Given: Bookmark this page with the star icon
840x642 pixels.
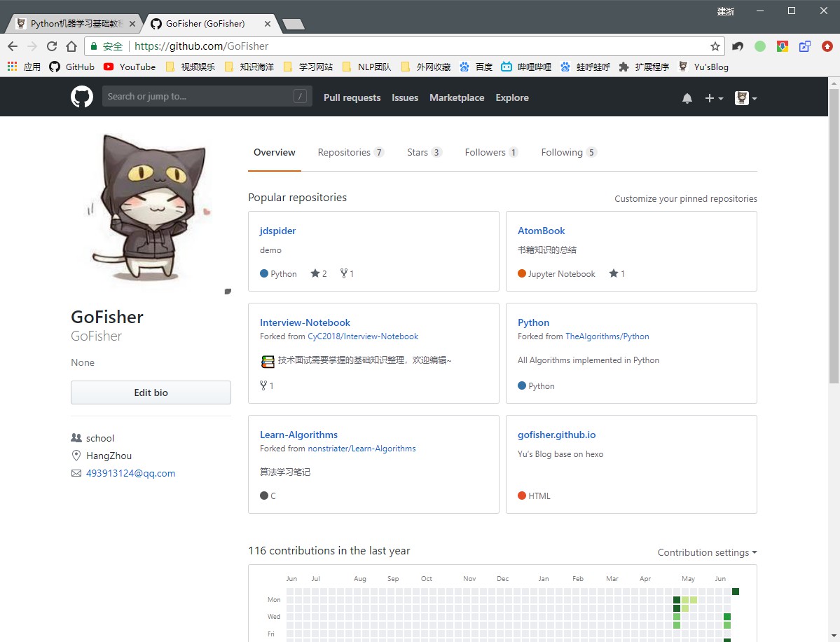Looking at the screenshot, I should pos(715,46).
